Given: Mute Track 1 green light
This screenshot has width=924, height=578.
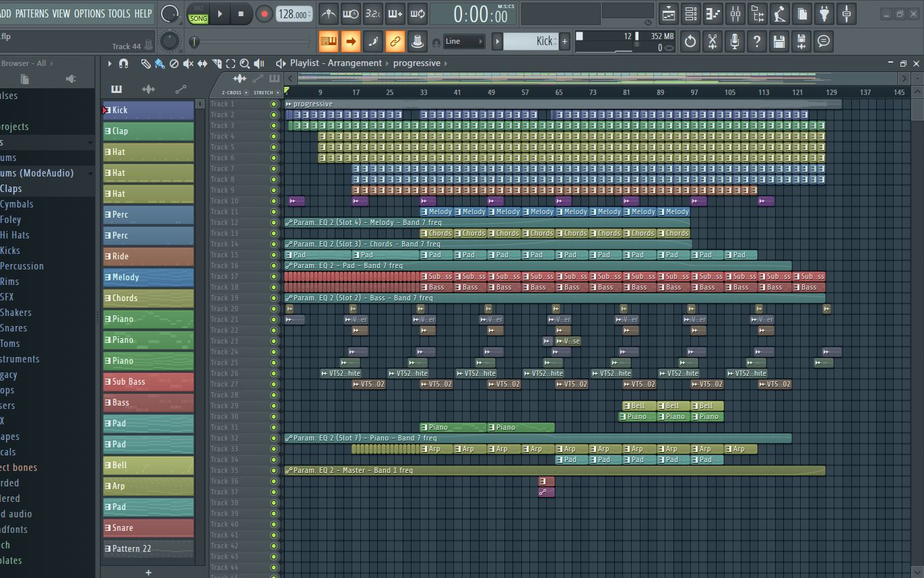Looking at the screenshot, I should click(273, 104).
